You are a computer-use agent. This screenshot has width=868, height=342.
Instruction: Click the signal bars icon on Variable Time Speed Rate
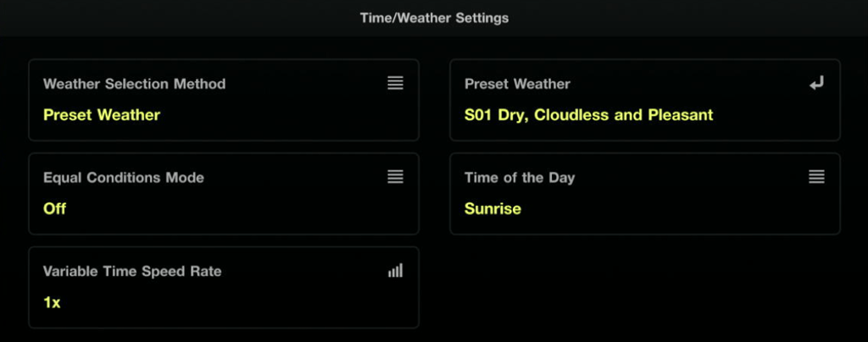click(x=395, y=270)
